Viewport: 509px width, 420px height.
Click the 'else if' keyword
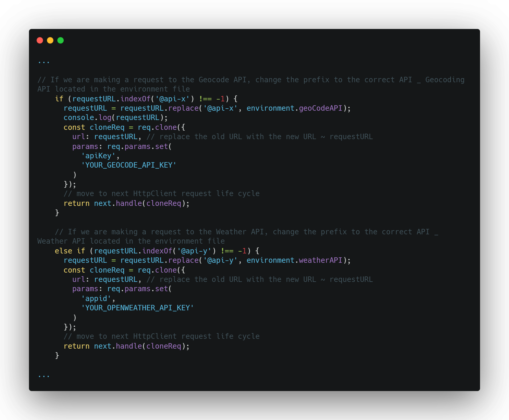click(x=70, y=251)
